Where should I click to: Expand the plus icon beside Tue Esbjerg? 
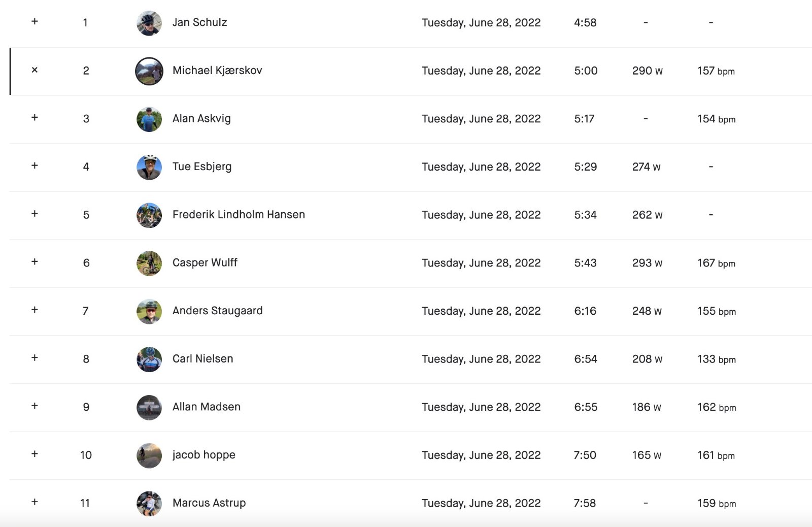tap(35, 166)
